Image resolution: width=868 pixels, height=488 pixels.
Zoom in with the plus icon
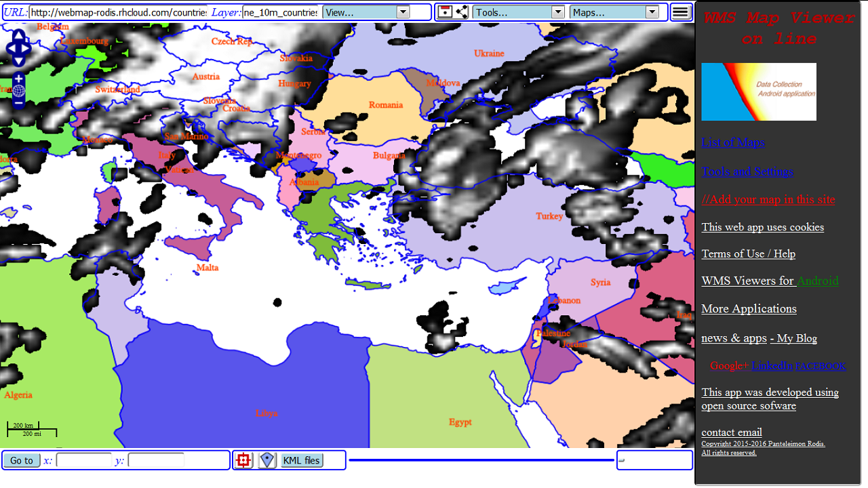(x=18, y=77)
